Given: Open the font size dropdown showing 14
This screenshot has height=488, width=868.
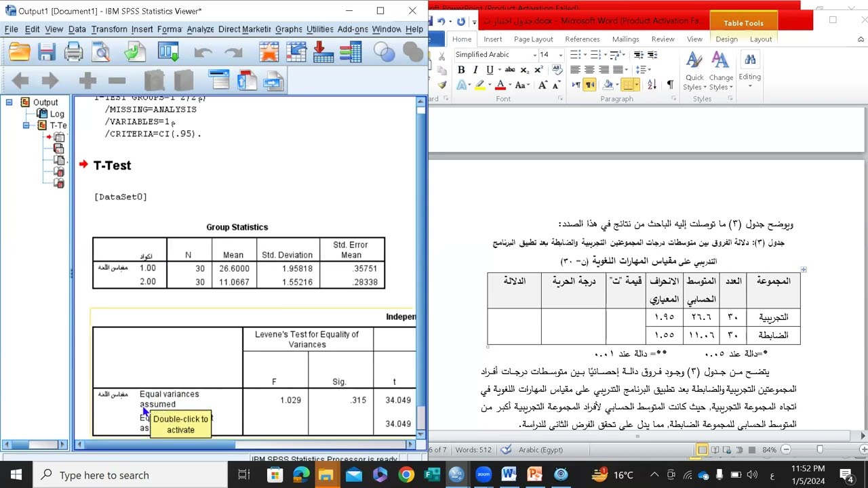Looking at the screenshot, I should pos(560,55).
